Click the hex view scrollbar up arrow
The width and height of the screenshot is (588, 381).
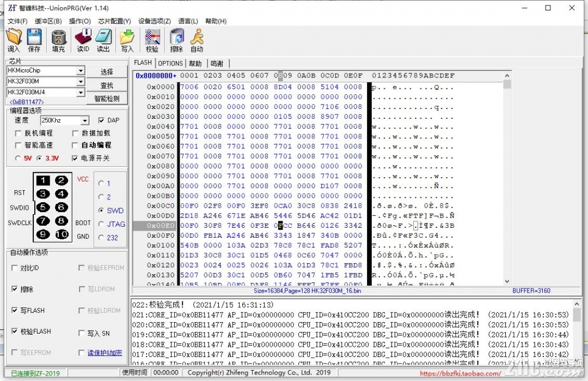(507, 75)
